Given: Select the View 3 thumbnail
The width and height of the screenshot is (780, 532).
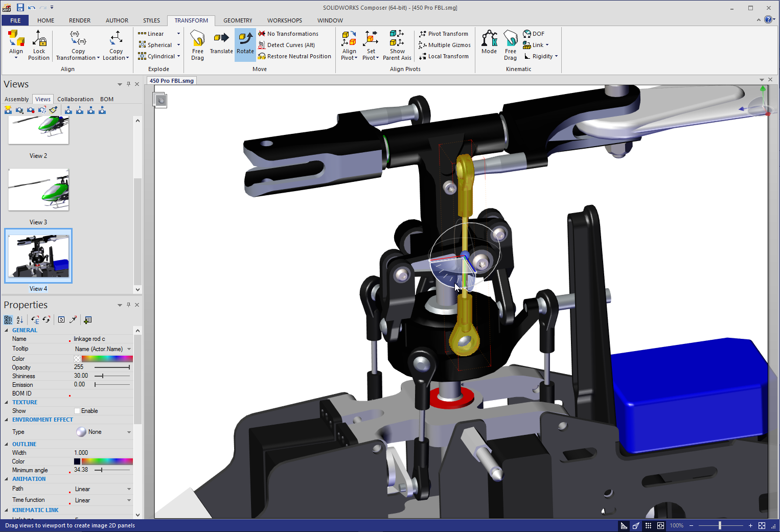Looking at the screenshot, I should click(x=39, y=190).
